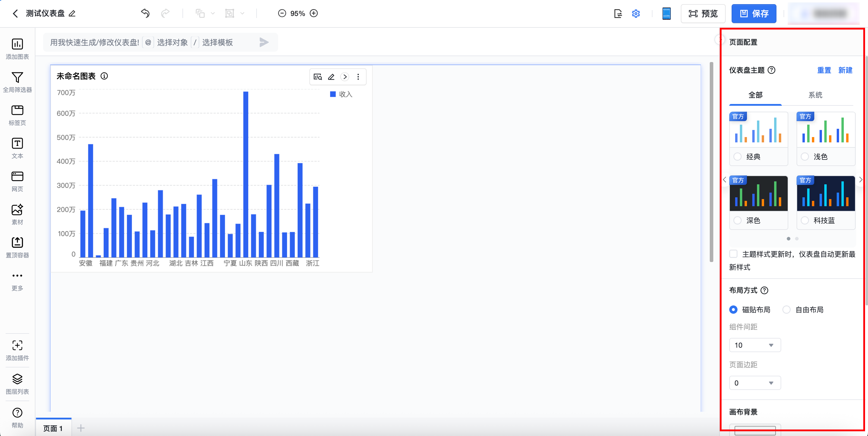The image size is (868, 436).
Task: Click the blue page settings gear icon
Action: click(x=635, y=14)
